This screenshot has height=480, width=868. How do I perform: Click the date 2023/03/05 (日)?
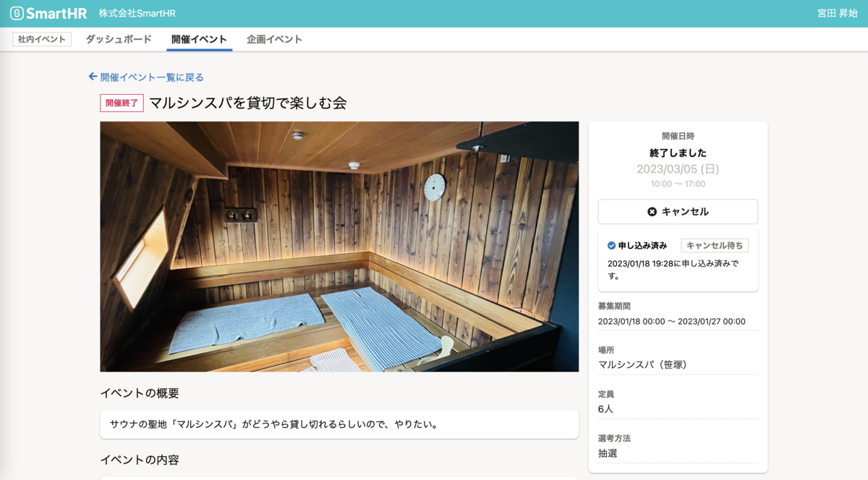678,168
